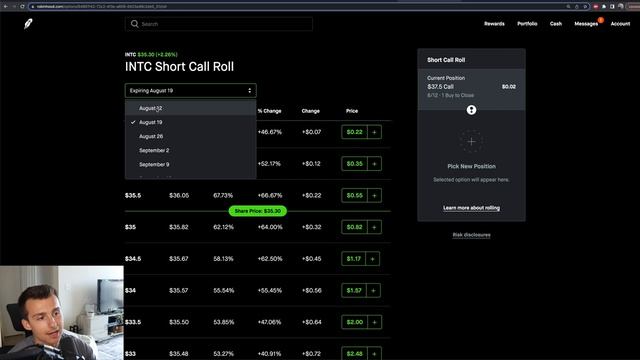This screenshot has height=360, width=640.
Task: Open the Messages page
Action: pyautogui.click(x=586, y=24)
